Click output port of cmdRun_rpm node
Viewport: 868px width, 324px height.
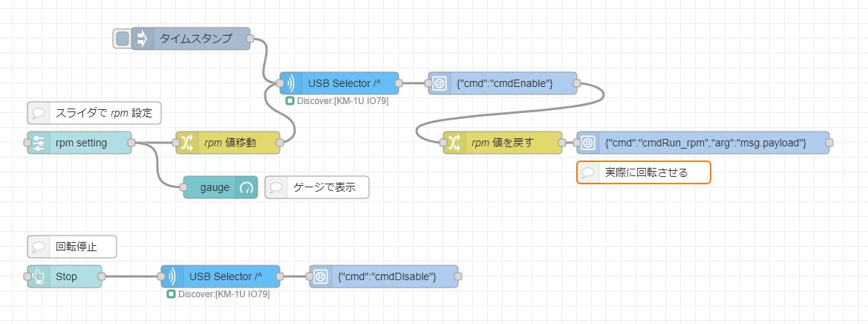pos(829,143)
